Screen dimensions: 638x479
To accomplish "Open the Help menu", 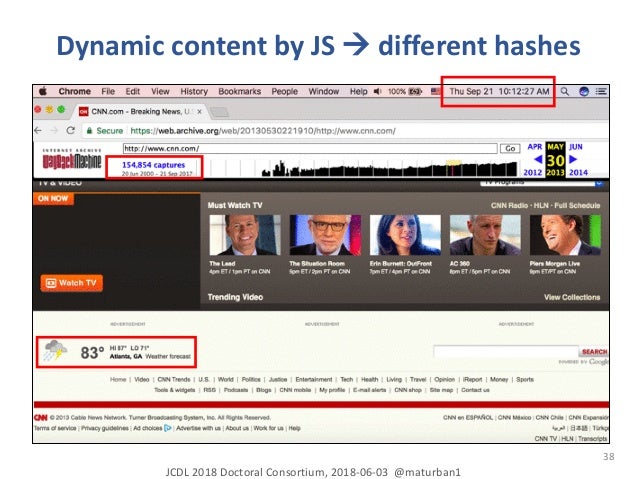I will (x=358, y=91).
